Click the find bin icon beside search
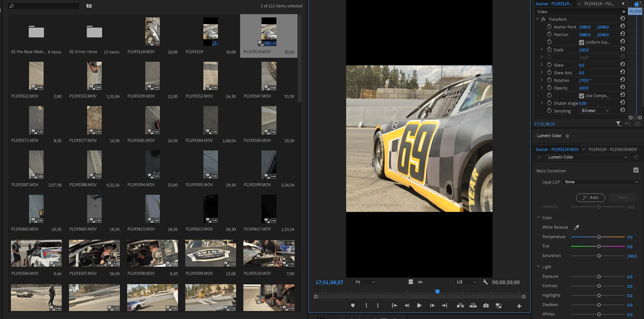The image size is (644, 319). (89, 6)
